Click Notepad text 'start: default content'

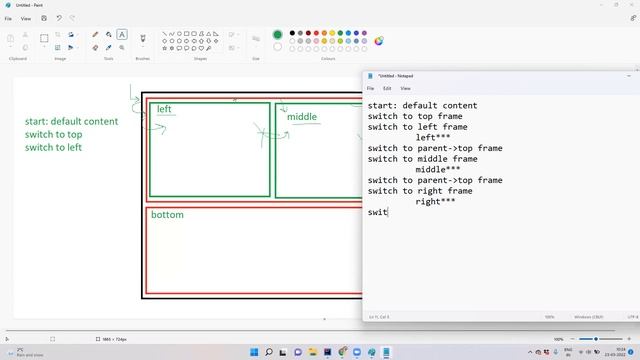tap(422, 106)
